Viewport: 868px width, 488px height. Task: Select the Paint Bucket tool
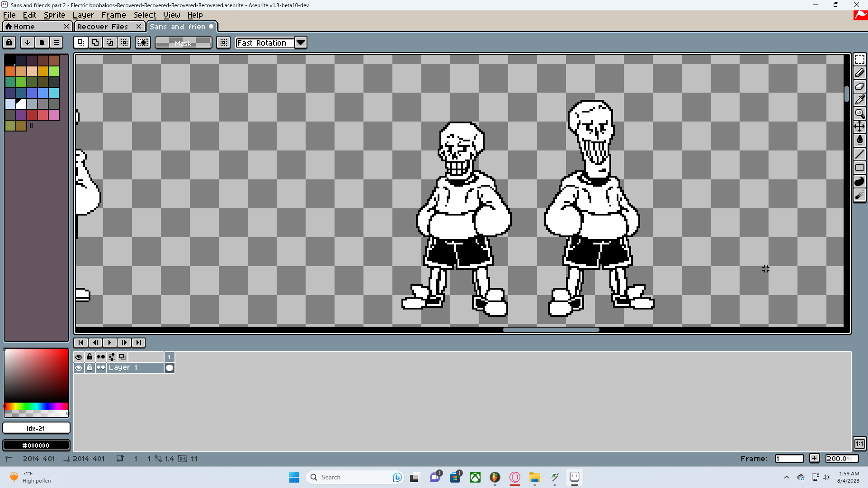859,141
